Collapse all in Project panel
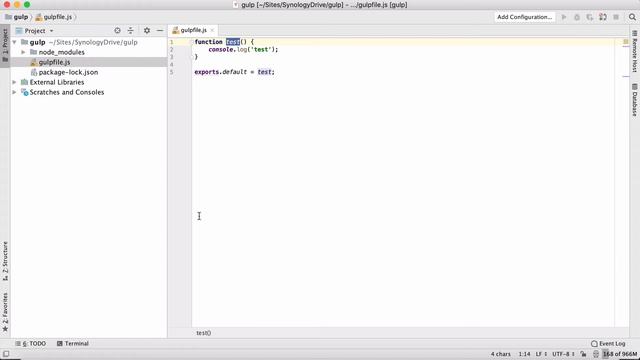 pos(131,31)
